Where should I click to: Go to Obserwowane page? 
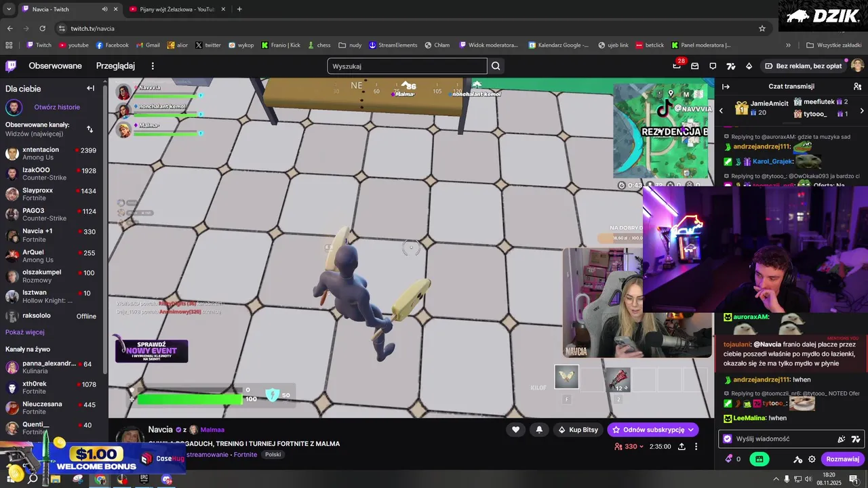(x=55, y=66)
